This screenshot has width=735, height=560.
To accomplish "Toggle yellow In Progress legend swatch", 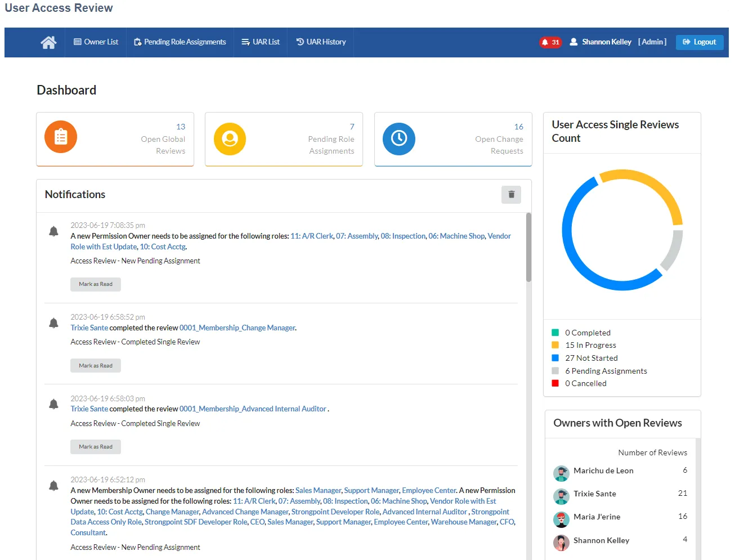I will coord(555,345).
